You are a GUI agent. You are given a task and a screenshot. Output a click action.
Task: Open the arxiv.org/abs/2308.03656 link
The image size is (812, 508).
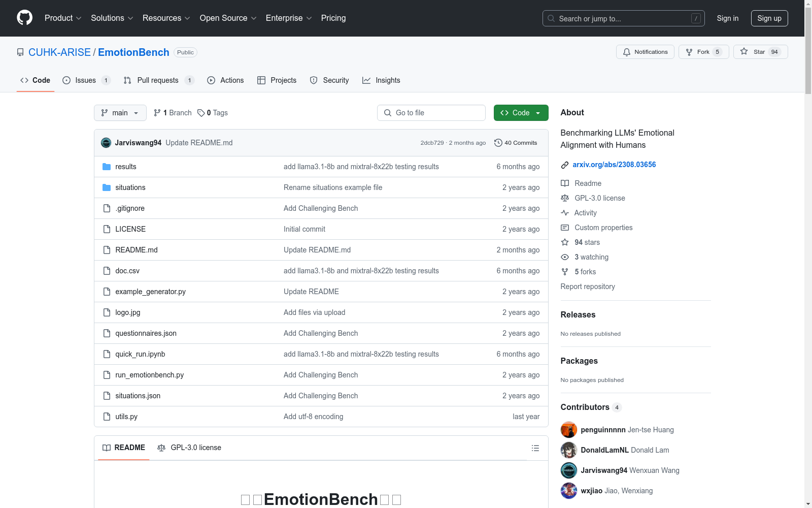[x=614, y=165]
